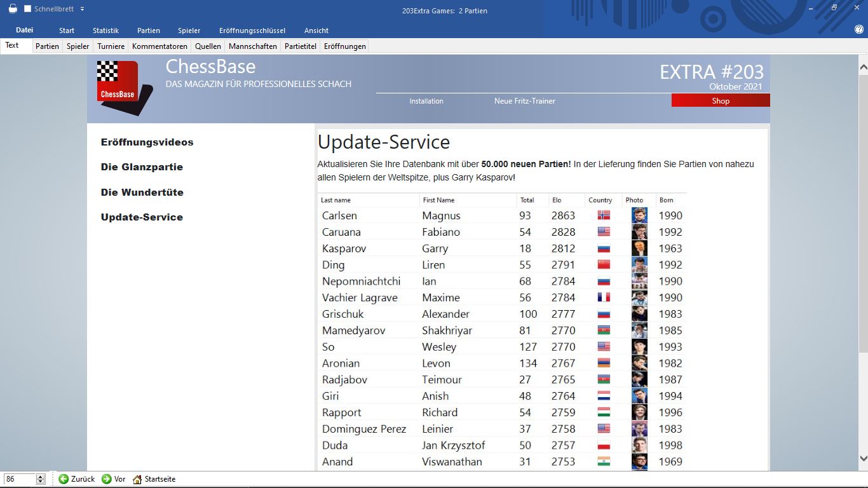This screenshot has width=868, height=488.
Task: Click the printer icon in title bar
Action: click(x=13, y=9)
